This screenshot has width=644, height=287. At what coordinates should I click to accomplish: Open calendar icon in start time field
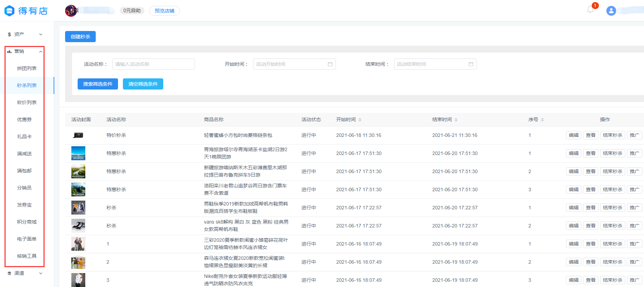click(x=330, y=64)
